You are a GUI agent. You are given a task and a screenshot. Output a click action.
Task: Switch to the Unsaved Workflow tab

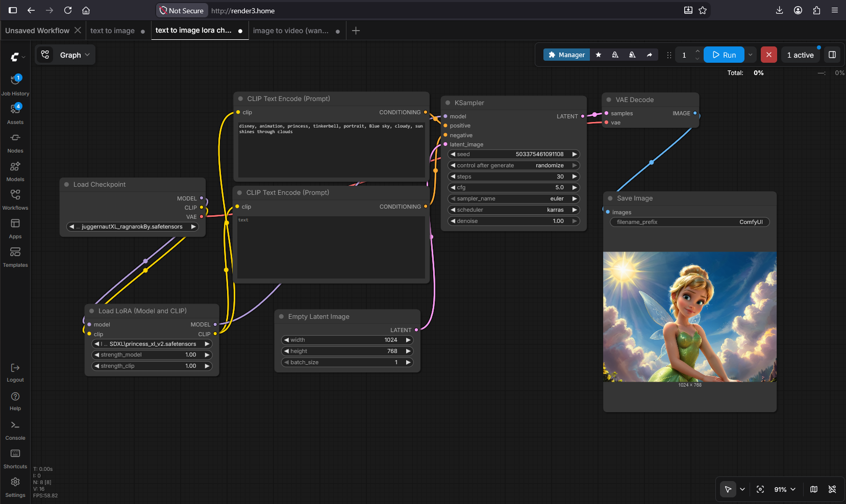tap(37, 31)
